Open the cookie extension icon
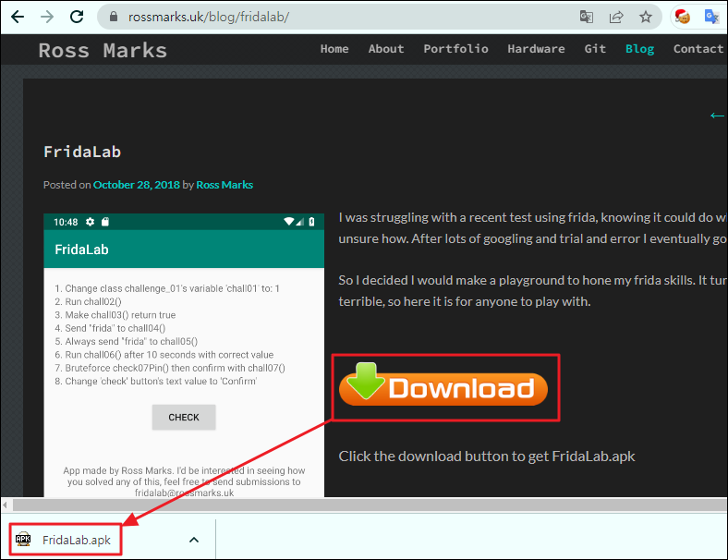728x560 pixels. coord(682,17)
